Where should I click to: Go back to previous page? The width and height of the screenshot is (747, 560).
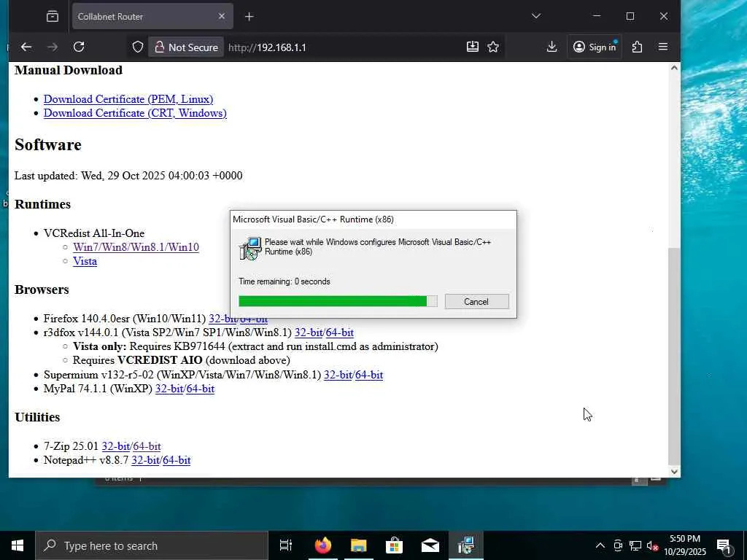(26, 47)
